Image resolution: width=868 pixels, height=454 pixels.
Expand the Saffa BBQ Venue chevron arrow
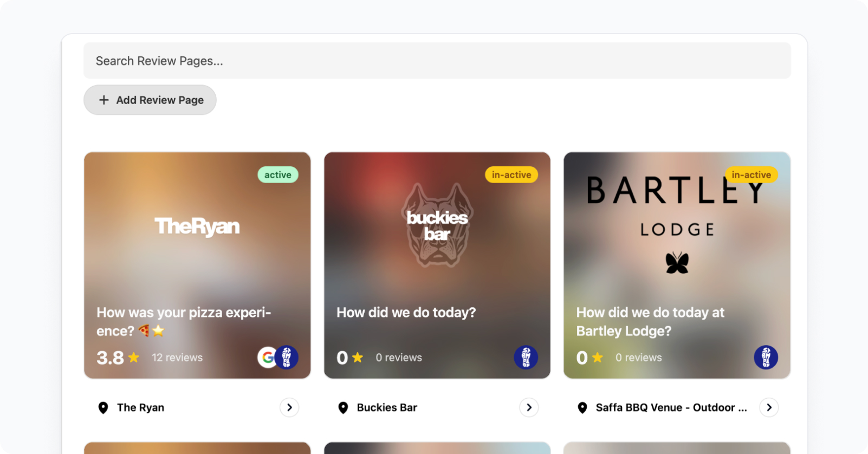769,407
